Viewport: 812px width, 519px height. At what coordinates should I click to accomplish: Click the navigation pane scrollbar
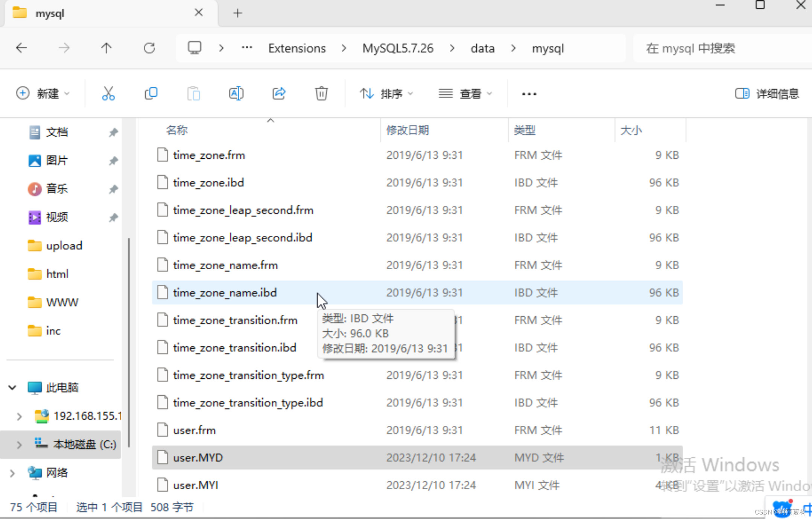coord(129,342)
